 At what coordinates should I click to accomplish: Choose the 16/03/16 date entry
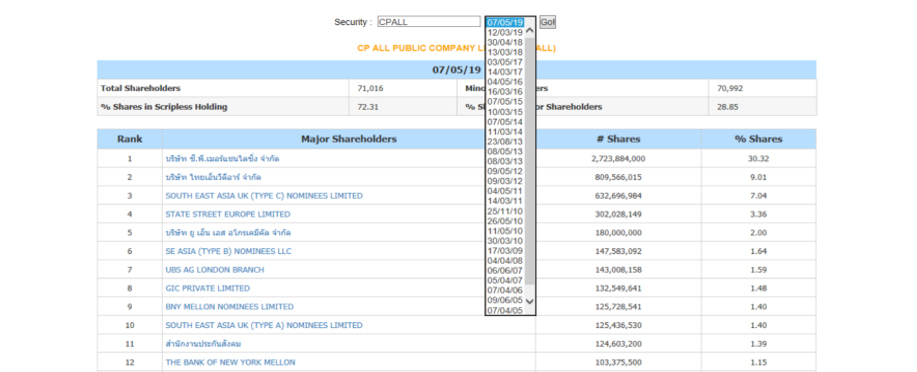[x=505, y=92]
